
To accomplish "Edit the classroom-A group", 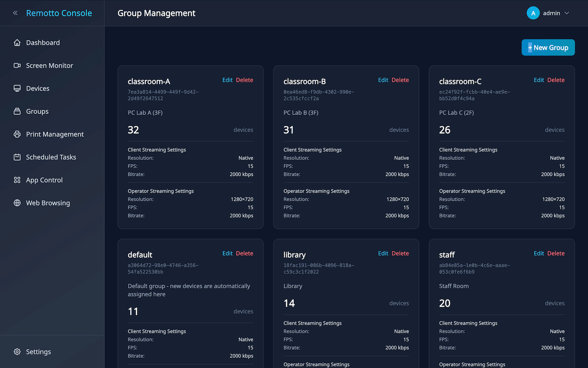I will coord(227,80).
